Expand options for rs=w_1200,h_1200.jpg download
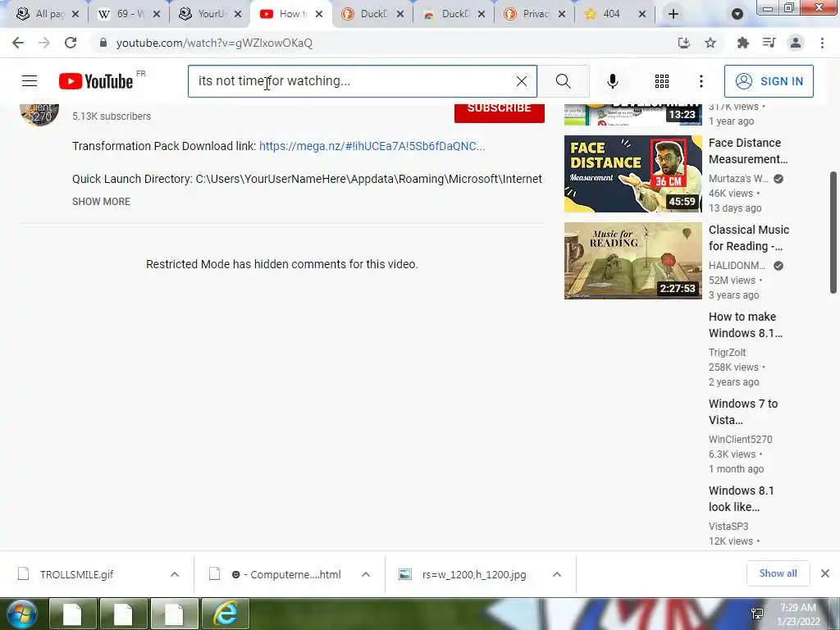 tap(557, 574)
